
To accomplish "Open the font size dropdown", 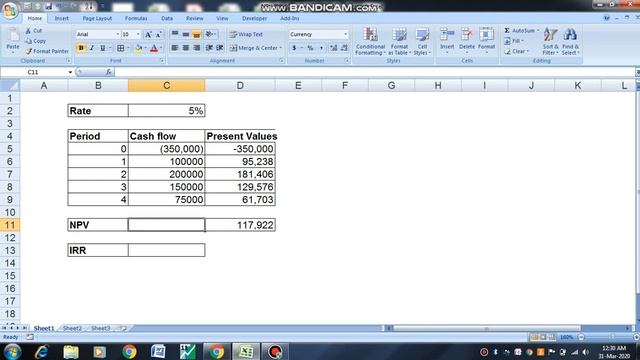I will click(138, 35).
